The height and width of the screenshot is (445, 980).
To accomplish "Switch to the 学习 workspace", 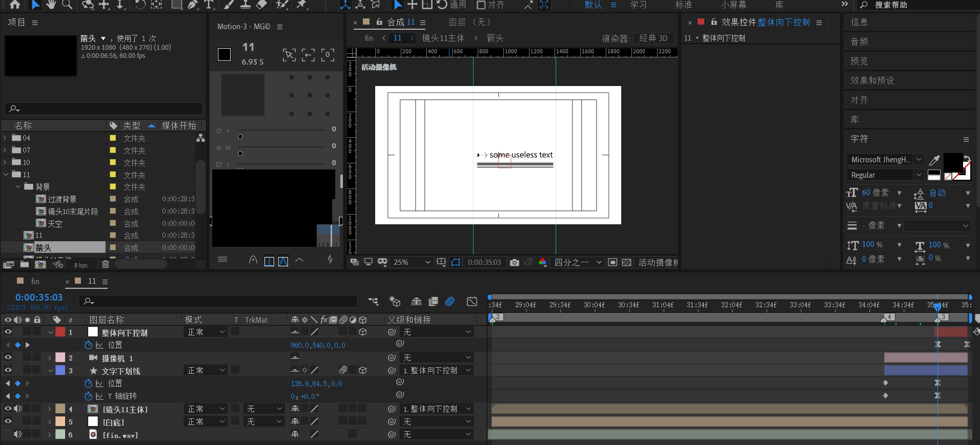I will [638, 5].
